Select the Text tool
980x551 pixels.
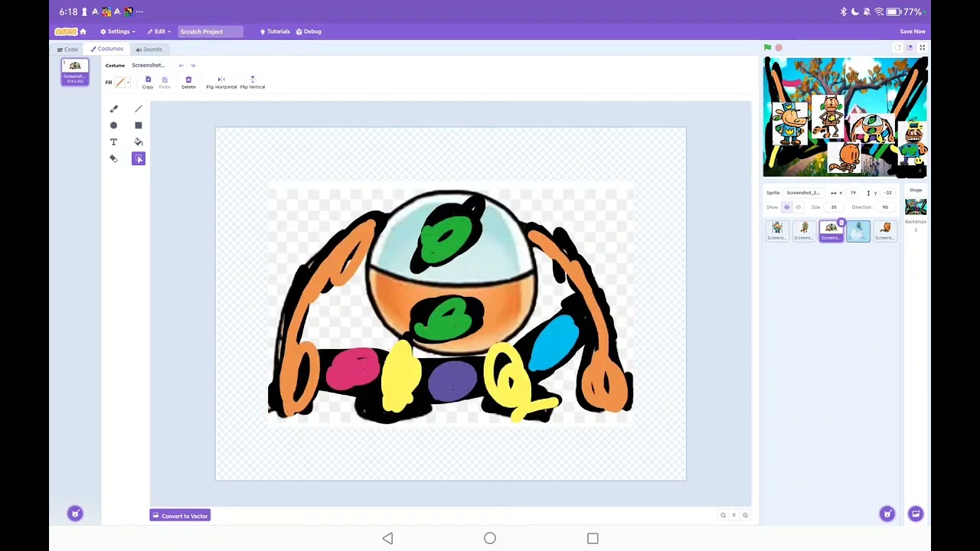tap(113, 142)
